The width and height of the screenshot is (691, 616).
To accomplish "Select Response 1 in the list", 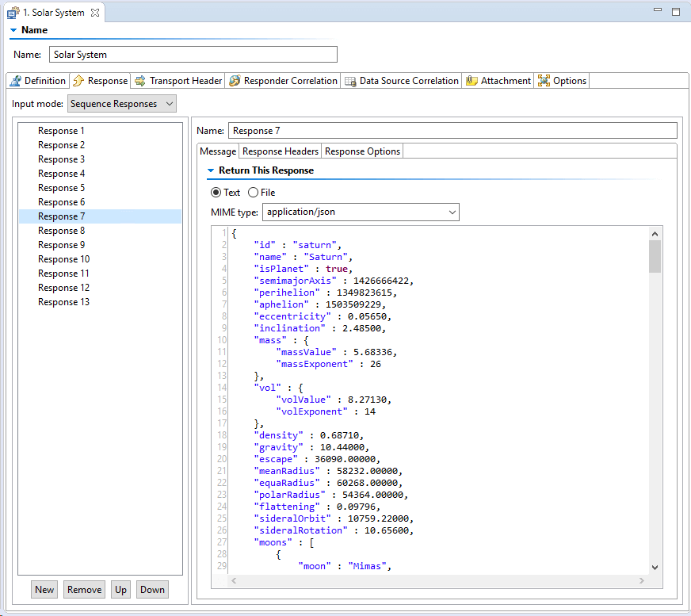I will click(100, 131).
